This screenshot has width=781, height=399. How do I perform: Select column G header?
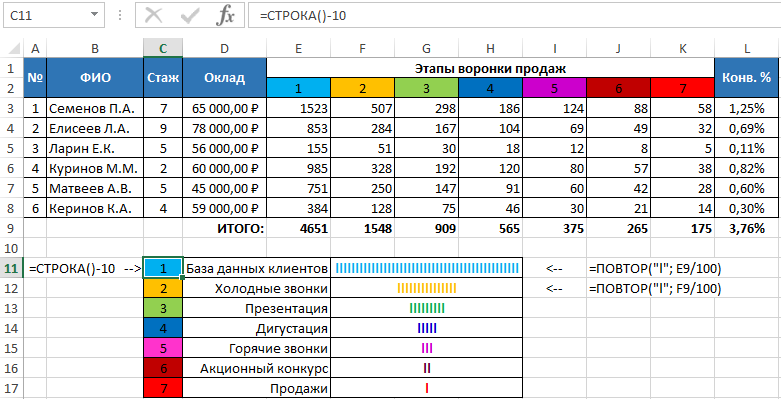pyautogui.click(x=426, y=48)
